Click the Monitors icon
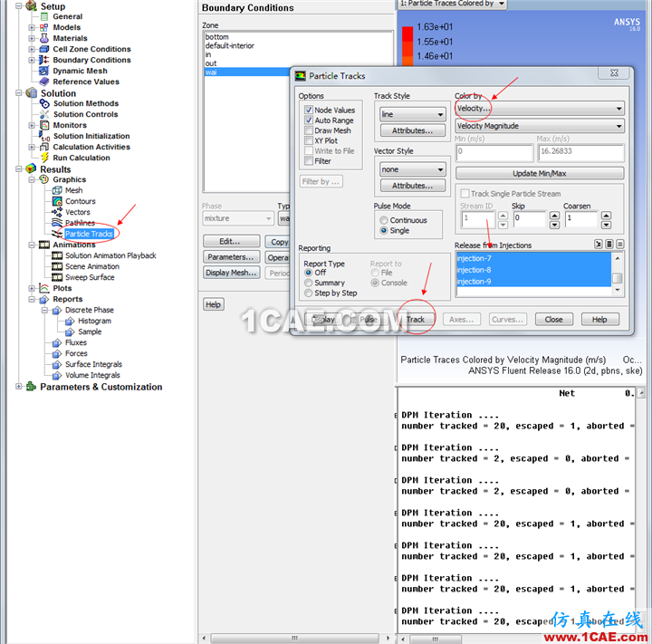 pos(44,125)
